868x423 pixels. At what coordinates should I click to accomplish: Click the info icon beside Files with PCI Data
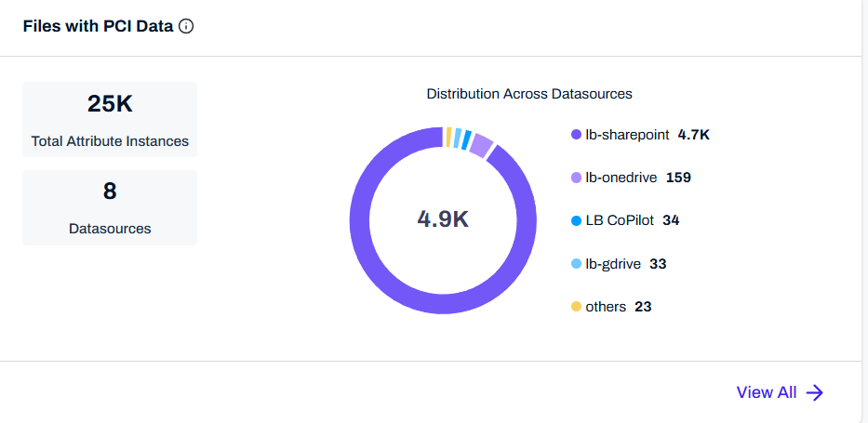186,27
